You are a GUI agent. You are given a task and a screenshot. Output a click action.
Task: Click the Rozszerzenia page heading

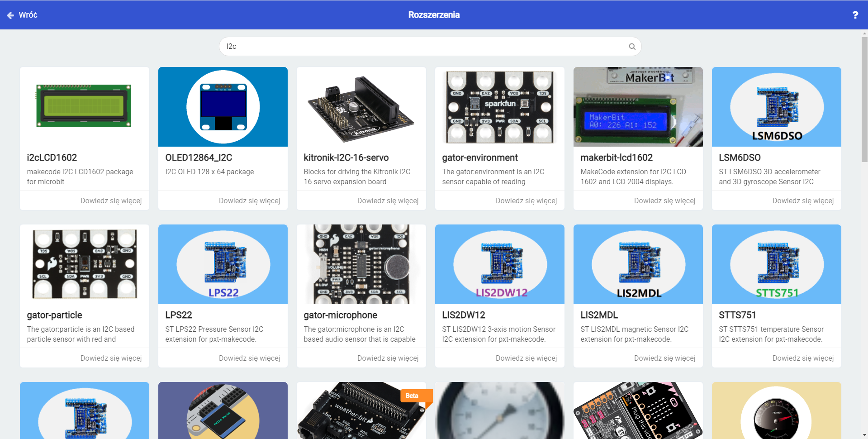coord(434,15)
